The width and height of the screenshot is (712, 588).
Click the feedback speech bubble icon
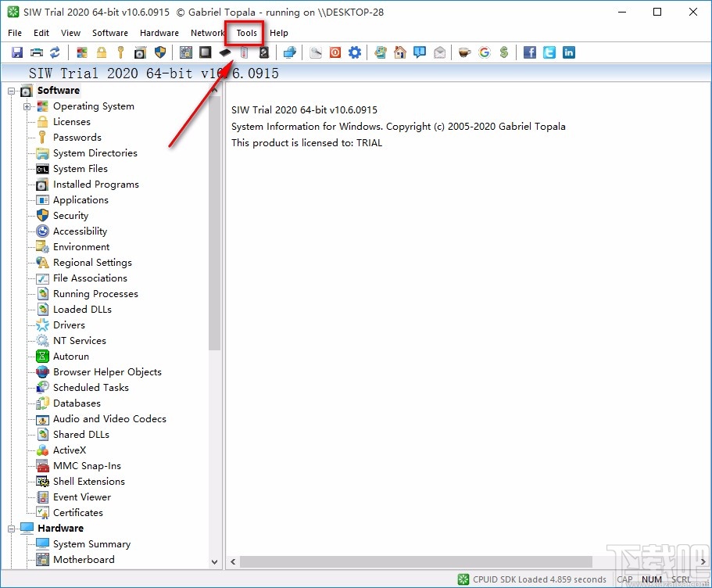[x=420, y=52]
